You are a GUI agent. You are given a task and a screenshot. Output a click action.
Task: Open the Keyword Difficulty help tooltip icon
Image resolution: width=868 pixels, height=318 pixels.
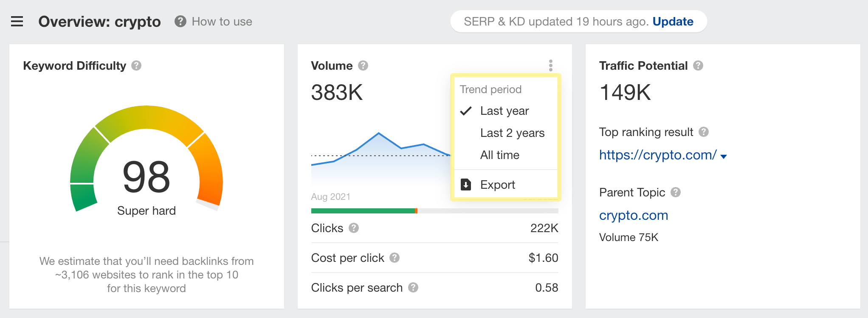coord(136,65)
